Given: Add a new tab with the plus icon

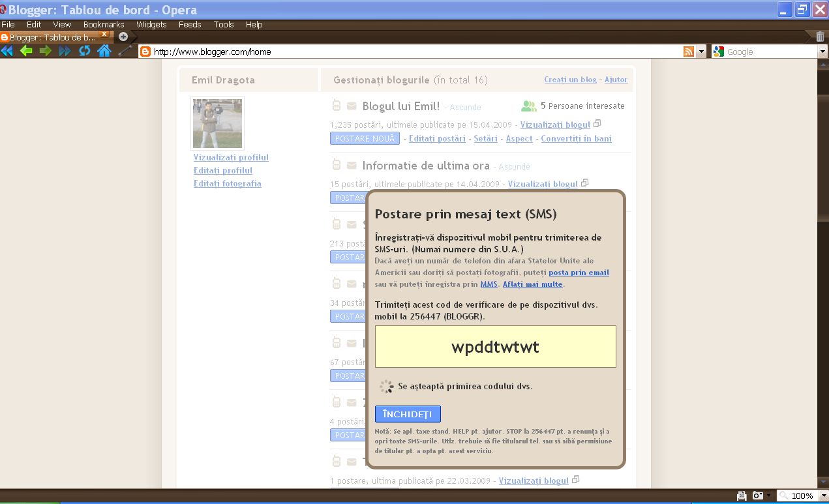Looking at the screenshot, I should tap(123, 37).
